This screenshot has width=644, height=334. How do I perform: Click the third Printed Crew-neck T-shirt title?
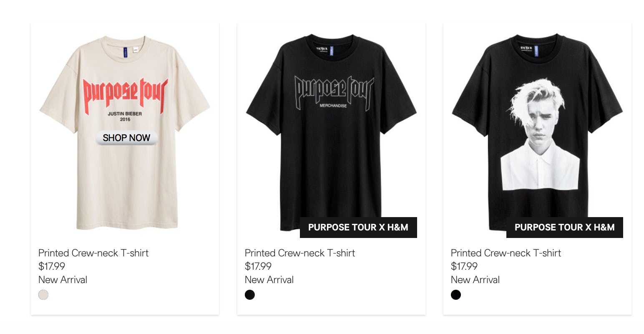click(506, 253)
